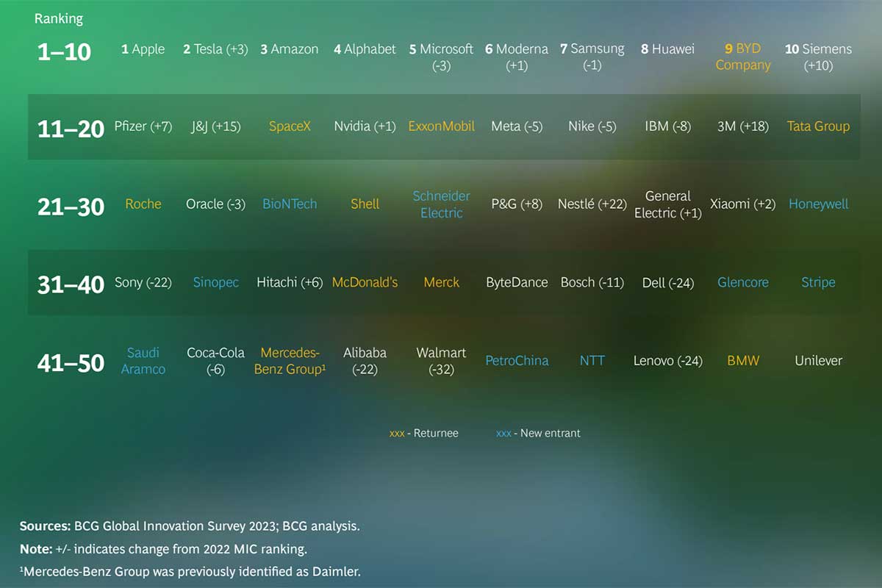The width and height of the screenshot is (882, 588).
Task: Select the "10 Siemens (+10)" entry
Action: click(x=818, y=57)
